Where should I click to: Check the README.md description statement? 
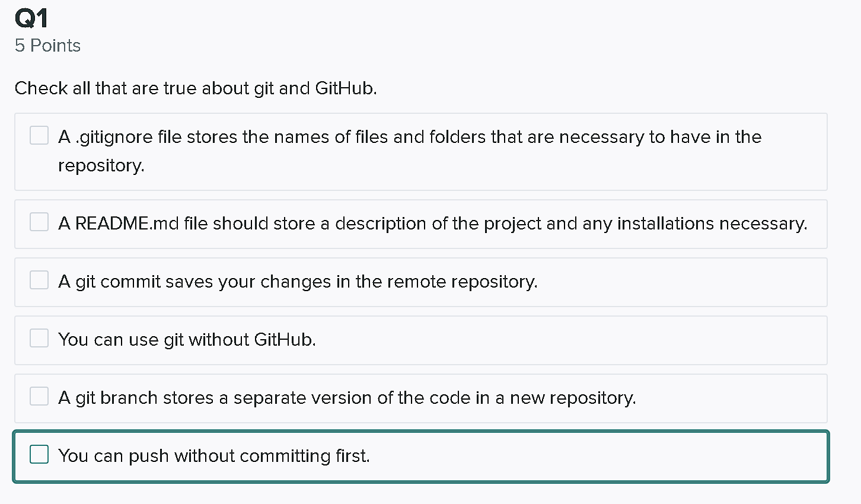pyautogui.click(x=39, y=222)
